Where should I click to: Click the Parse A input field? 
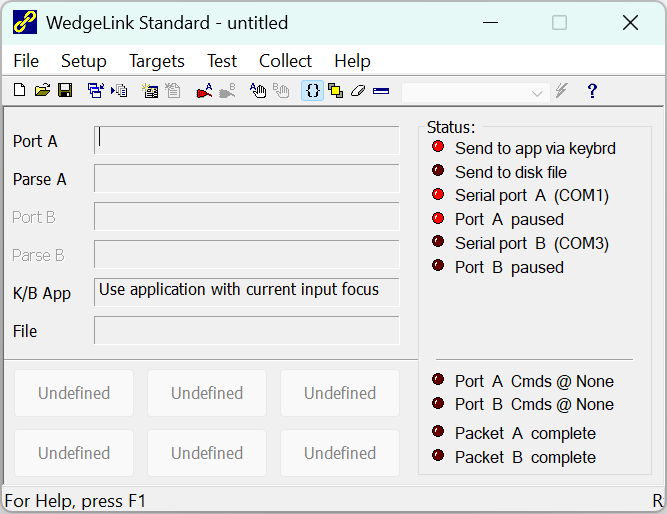(247, 178)
